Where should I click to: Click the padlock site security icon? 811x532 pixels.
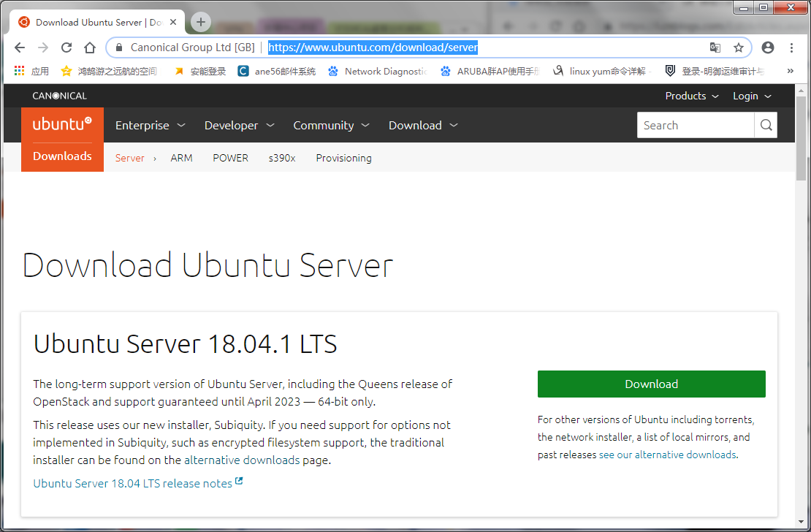click(x=119, y=47)
